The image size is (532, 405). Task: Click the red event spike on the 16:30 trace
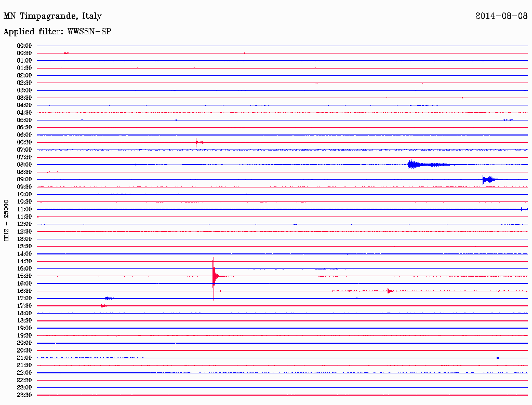pos(390,291)
